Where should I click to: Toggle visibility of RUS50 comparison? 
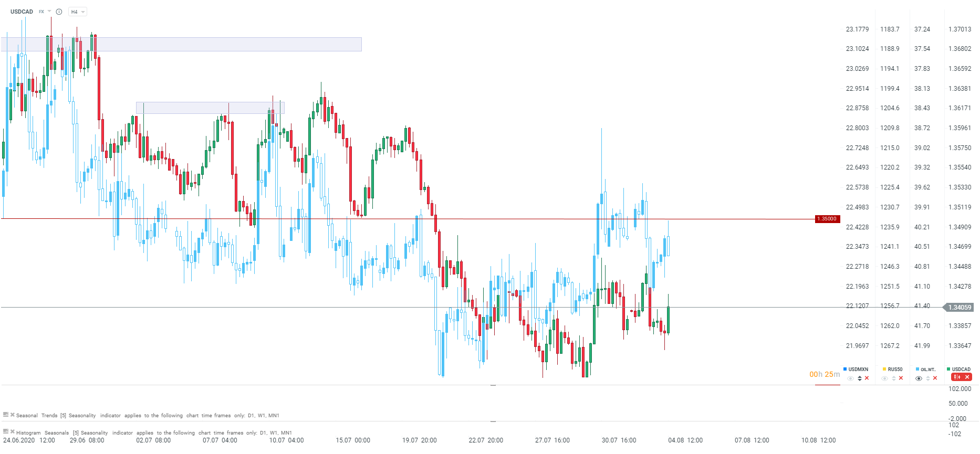(x=885, y=378)
